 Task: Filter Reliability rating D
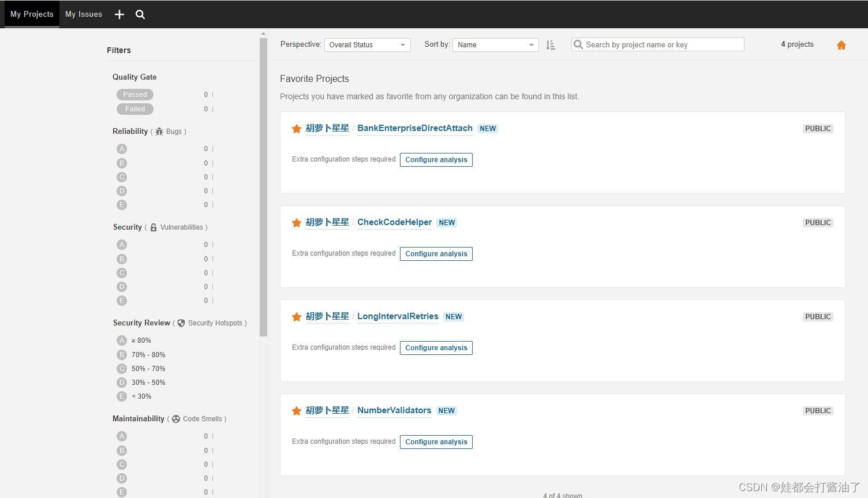122,191
